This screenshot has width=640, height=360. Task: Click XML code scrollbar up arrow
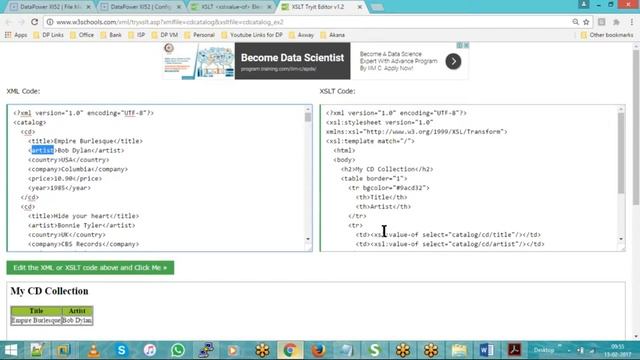(x=308, y=109)
